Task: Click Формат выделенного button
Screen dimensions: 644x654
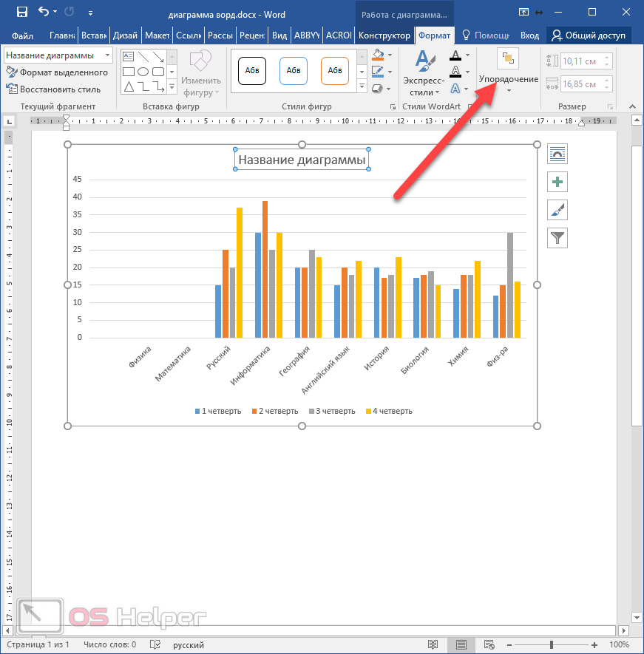Action: pyautogui.click(x=58, y=72)
